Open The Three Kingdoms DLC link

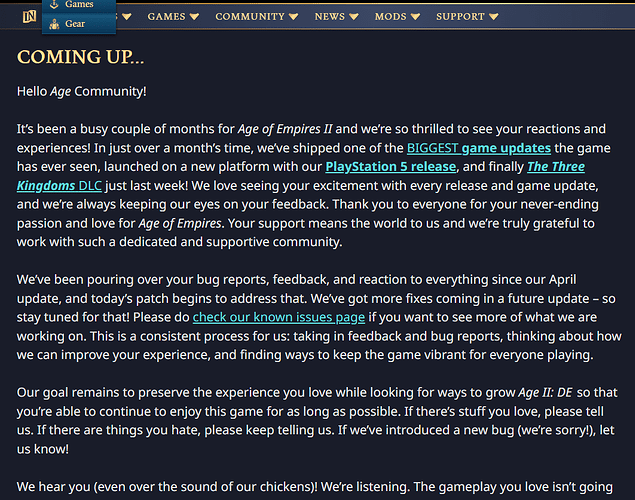click(59, 186)
